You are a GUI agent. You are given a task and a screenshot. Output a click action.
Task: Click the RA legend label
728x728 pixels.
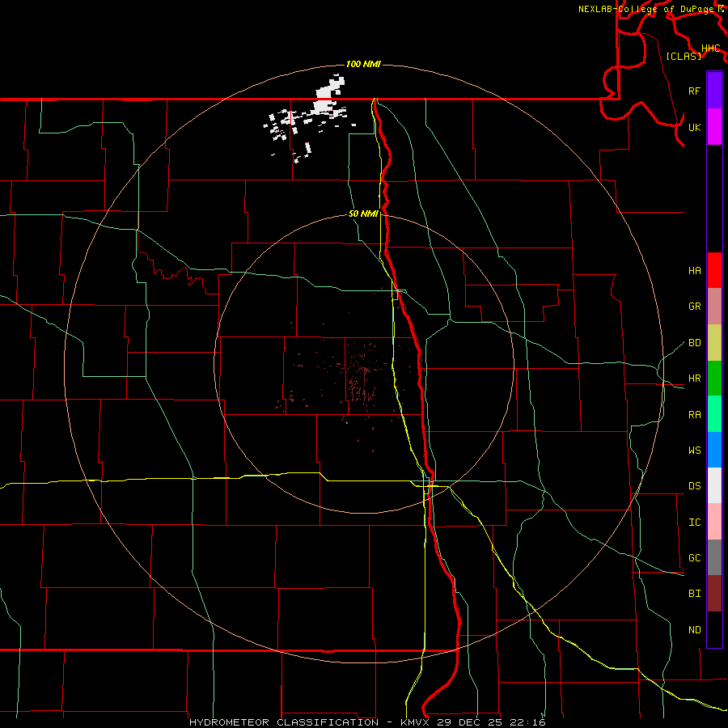(694, 415)
